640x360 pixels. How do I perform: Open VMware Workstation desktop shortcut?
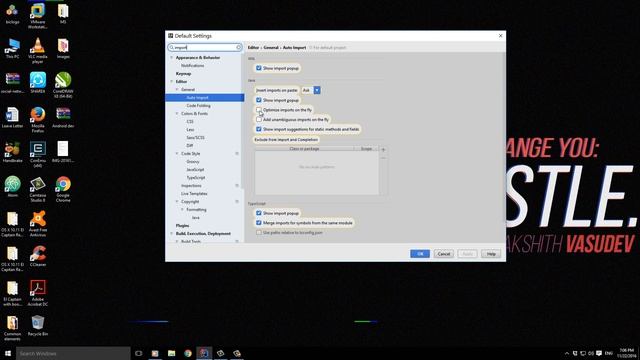(x=38, y=16)
